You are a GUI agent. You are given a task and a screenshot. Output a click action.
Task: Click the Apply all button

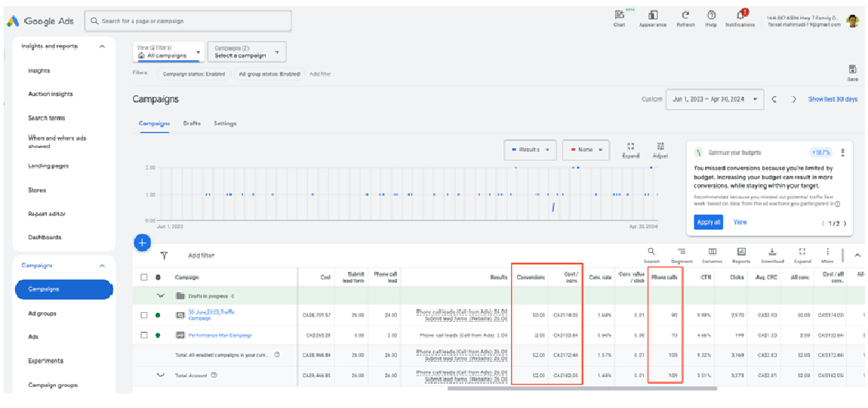click(708, 221)
